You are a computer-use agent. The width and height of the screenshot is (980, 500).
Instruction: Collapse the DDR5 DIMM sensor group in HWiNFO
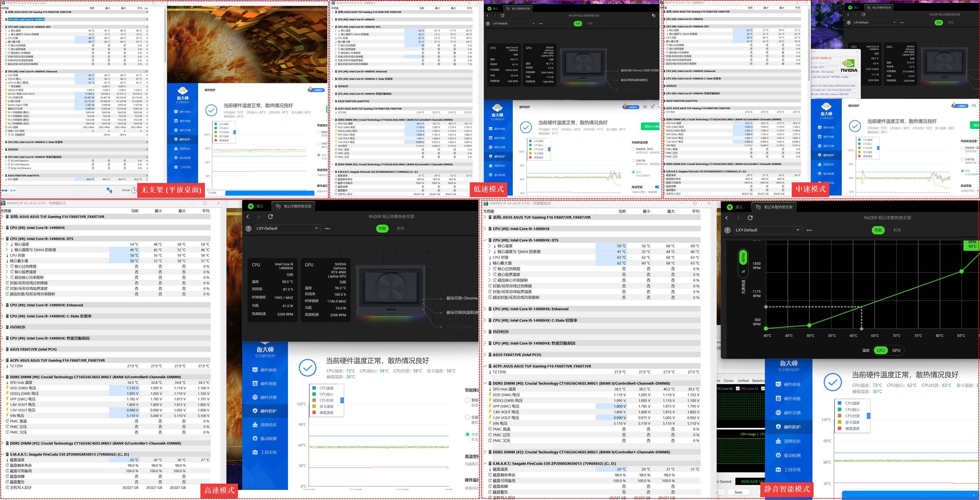tap(3, 377)
